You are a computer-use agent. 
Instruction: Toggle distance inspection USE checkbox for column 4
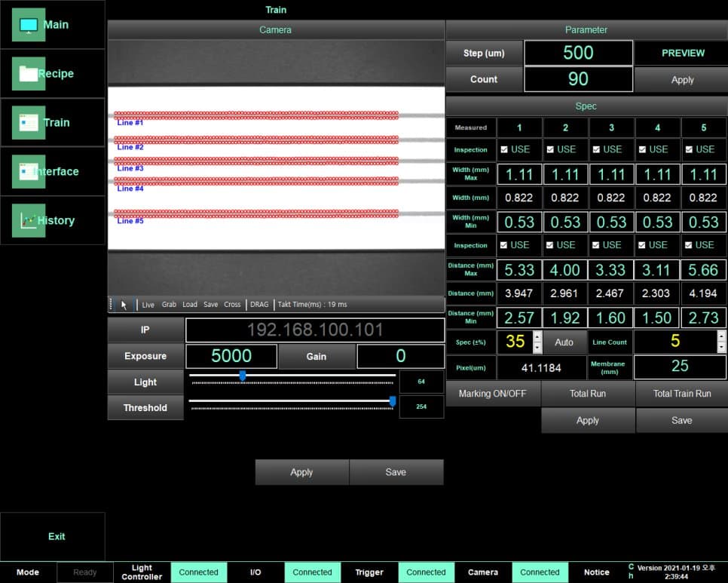[x=642, y=245]
